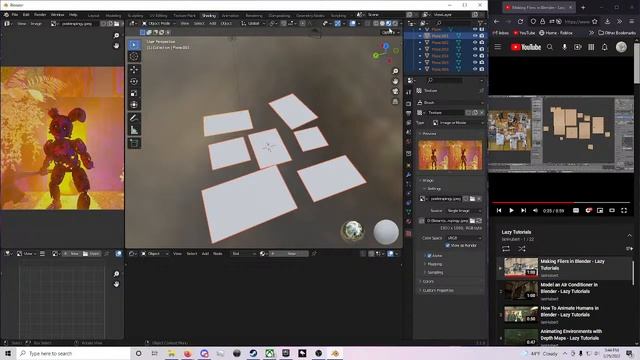Open the viewport Add menu
The width and height of the screenshot is (640, 360).
click(213, 24)
